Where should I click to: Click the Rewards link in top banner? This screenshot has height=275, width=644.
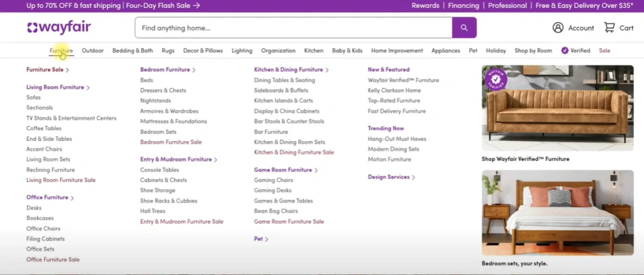[425, 6]
